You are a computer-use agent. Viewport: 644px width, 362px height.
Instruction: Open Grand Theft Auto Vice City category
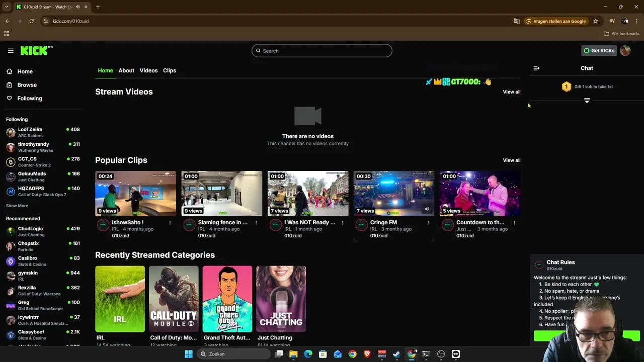pos(227,299)
